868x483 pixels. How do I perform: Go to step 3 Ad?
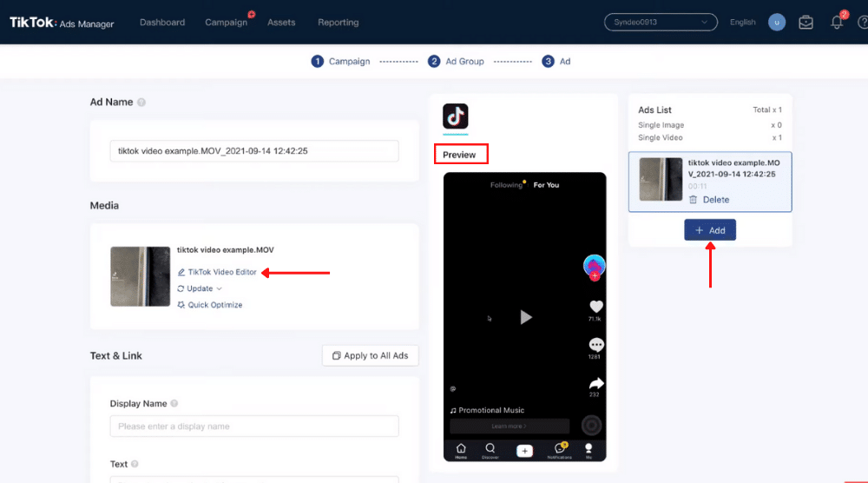point(556,62)
